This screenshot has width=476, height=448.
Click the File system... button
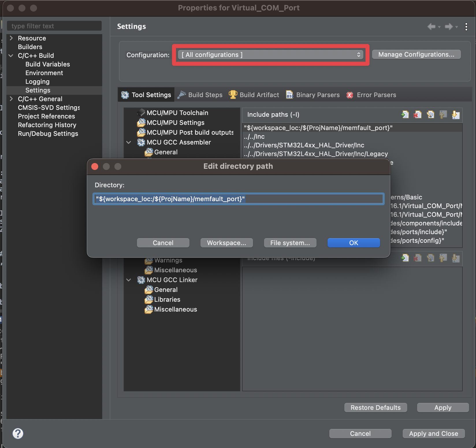[x=290, y=243]
